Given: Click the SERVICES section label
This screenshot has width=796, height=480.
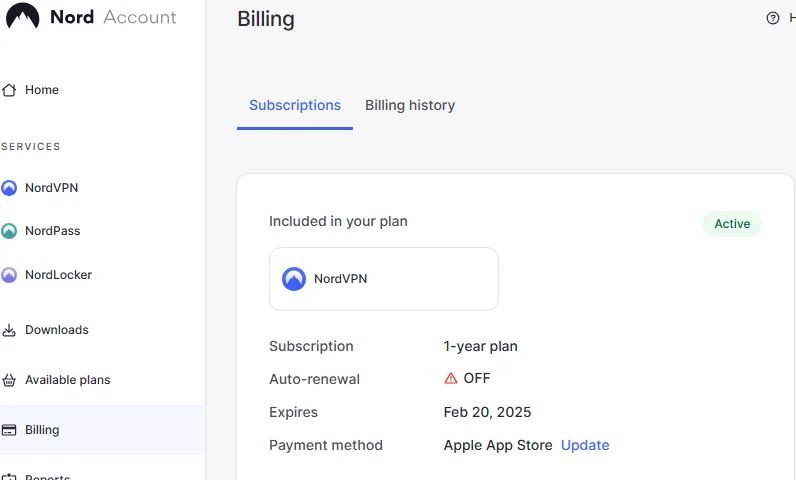Looking at the screenshot, I should click(30, 147).
